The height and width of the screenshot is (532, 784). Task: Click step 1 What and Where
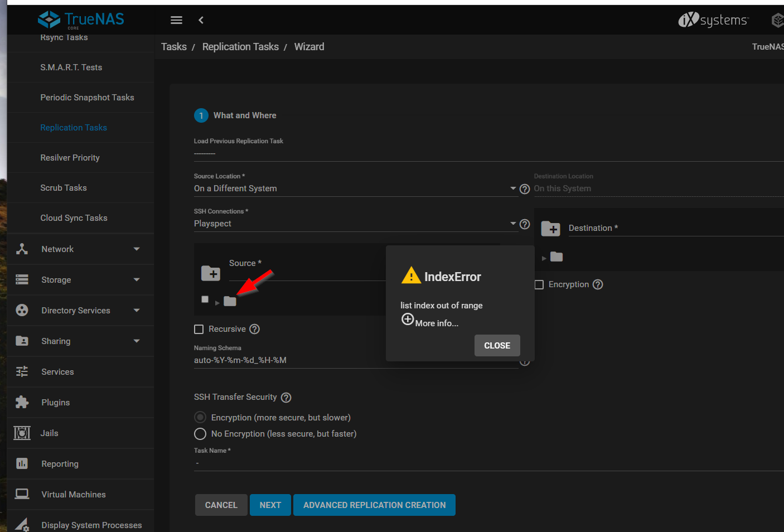(235, 115)
